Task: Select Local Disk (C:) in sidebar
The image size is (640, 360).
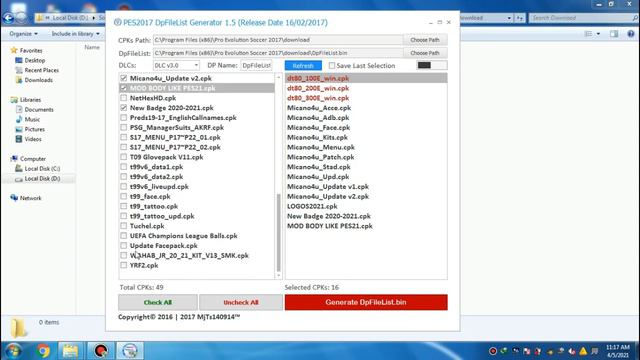Action: 42,169
